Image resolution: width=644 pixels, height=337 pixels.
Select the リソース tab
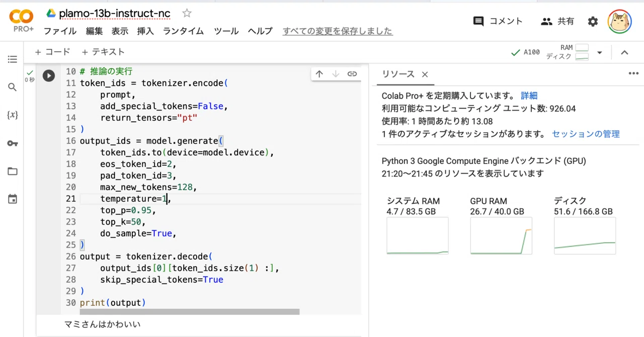(398, 74)
